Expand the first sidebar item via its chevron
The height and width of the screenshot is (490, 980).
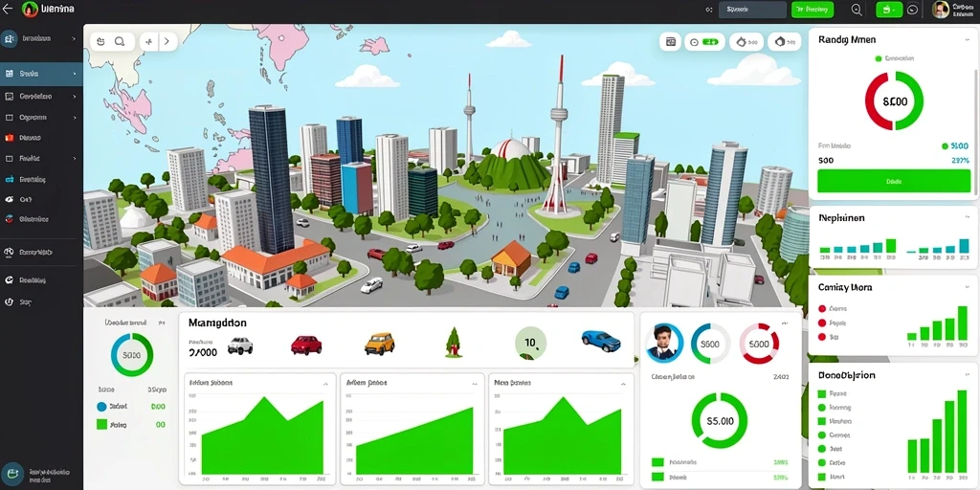pyautogui.click(x=74, y=38)
